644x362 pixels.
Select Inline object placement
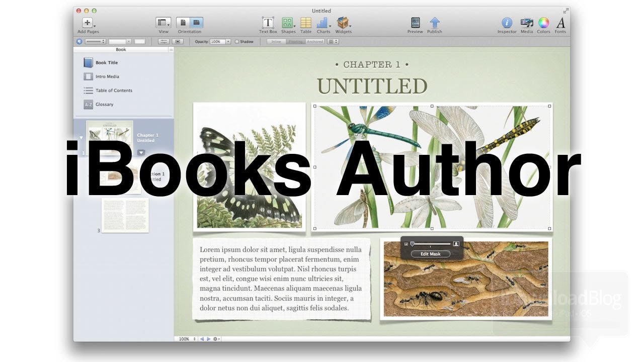click(x=276, y=42)
